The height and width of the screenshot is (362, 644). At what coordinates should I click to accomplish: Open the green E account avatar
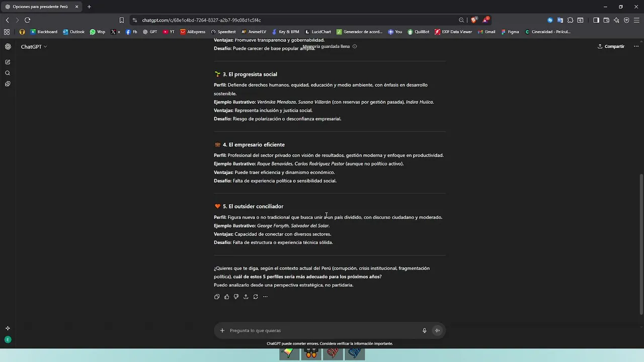coord(8,340)
